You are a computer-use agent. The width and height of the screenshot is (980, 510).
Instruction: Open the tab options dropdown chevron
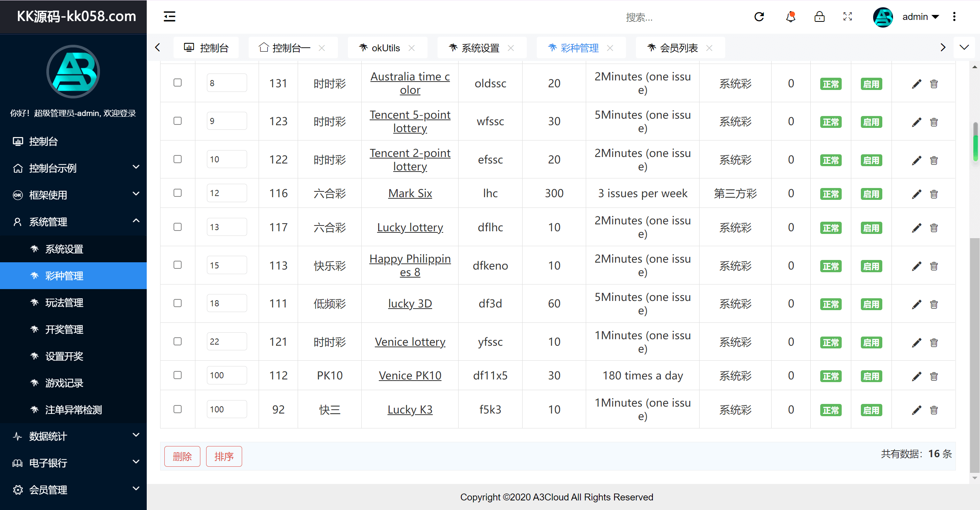(964, 47)
